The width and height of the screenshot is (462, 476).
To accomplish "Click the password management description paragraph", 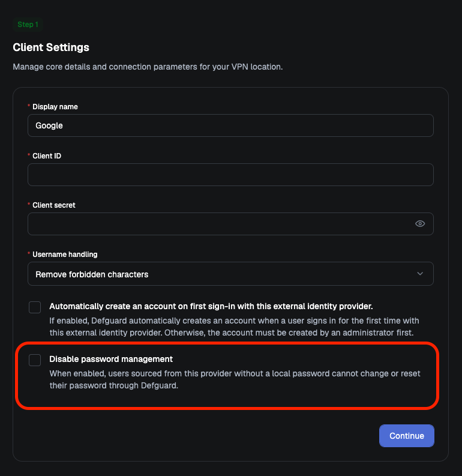I will tap(235, 379).
